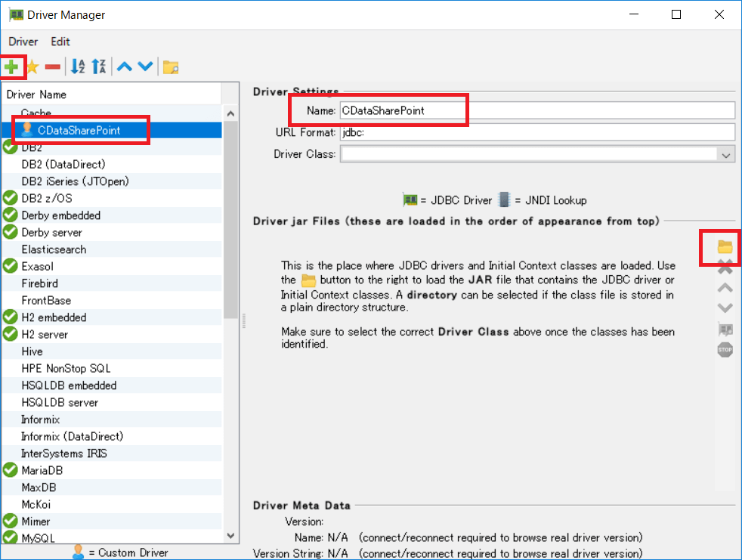
Task: Select HSQLDB embedded driver
Action: coord(112,385)
